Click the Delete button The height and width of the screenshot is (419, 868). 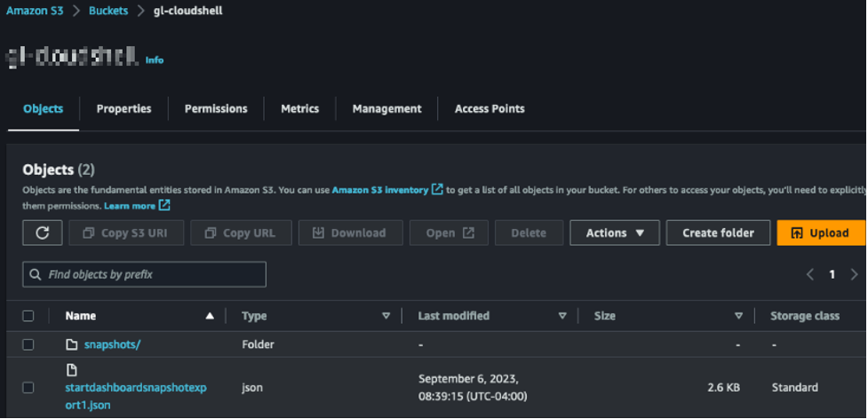[x=529, y=233]
